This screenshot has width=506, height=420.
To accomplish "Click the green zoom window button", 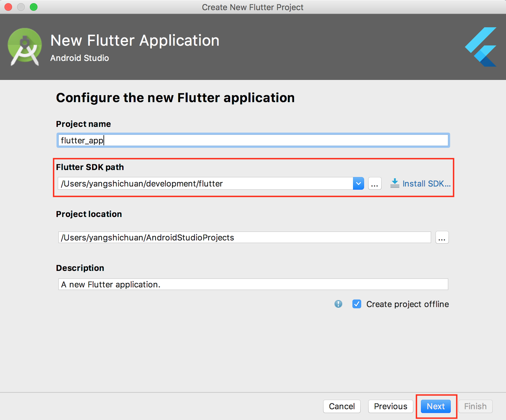I will tap(34, 7).
